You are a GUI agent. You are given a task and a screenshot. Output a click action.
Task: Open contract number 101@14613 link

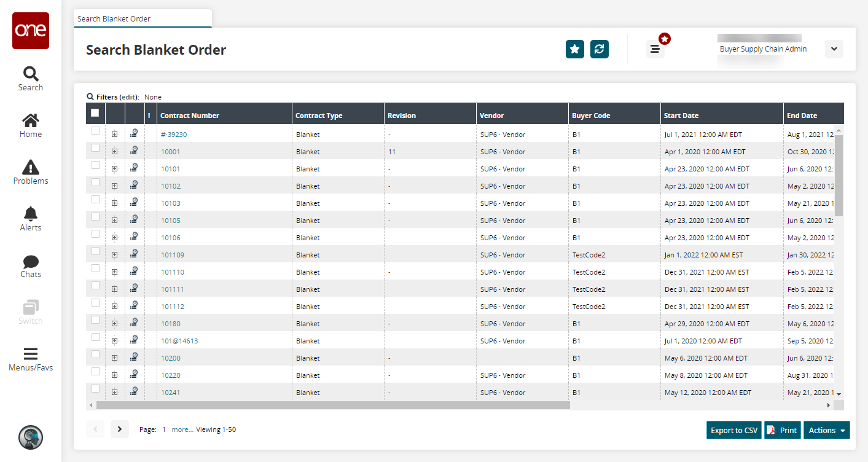pyautogui.click(x=179, y=341)
